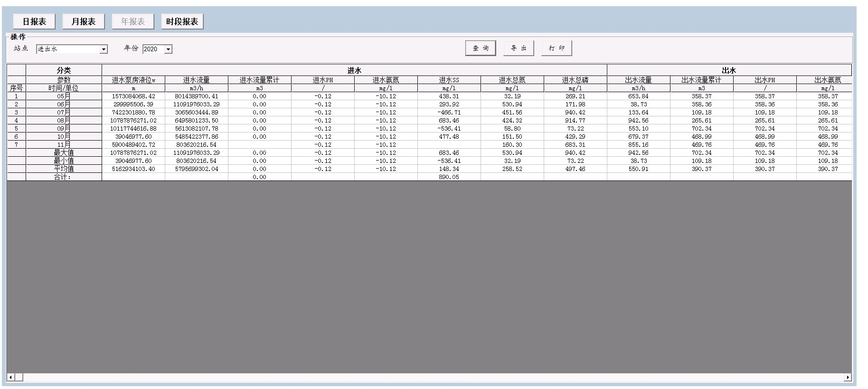
Task: Click the 参数 header cell
Action: [x=64, y=80]
